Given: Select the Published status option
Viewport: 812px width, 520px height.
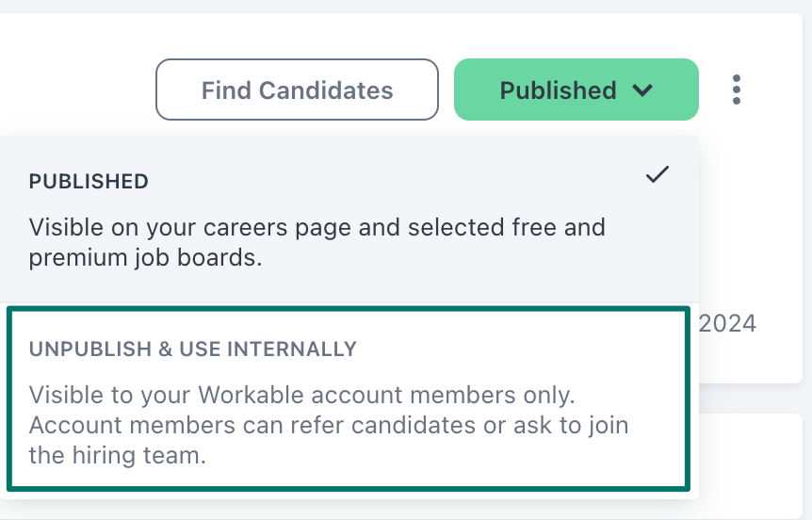Looking at the screenshot, I should point(349,218).
